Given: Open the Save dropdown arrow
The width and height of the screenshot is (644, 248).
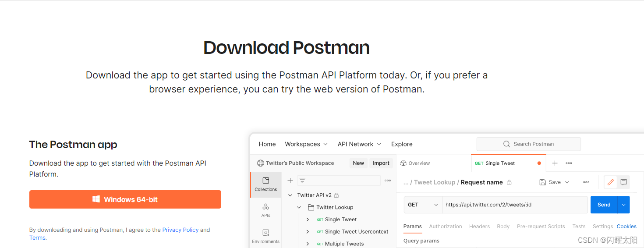Looking at the screenshot, I should tap(567, 182).
